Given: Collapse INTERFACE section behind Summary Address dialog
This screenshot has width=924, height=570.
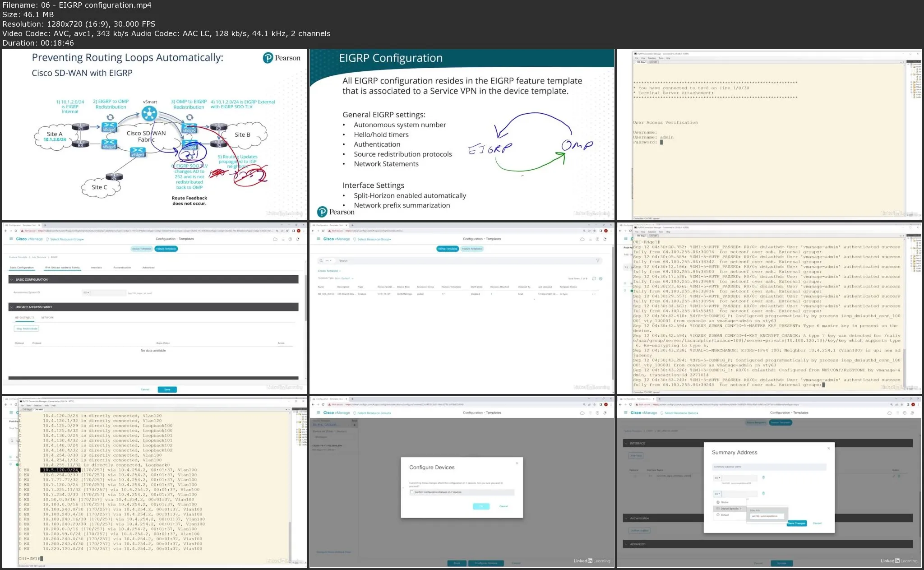Looking at the screenshot, I should click(626, 443).
